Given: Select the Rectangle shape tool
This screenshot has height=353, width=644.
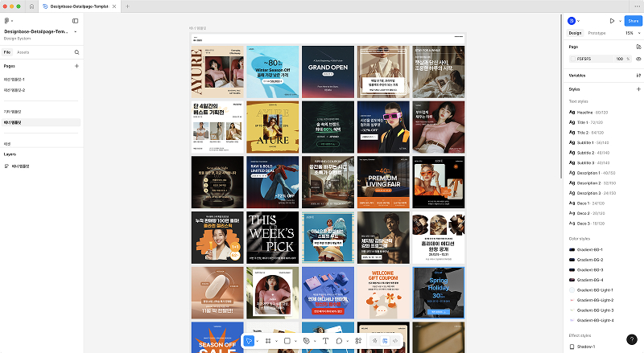Looking at the screenshot, I should pos(287,341).
